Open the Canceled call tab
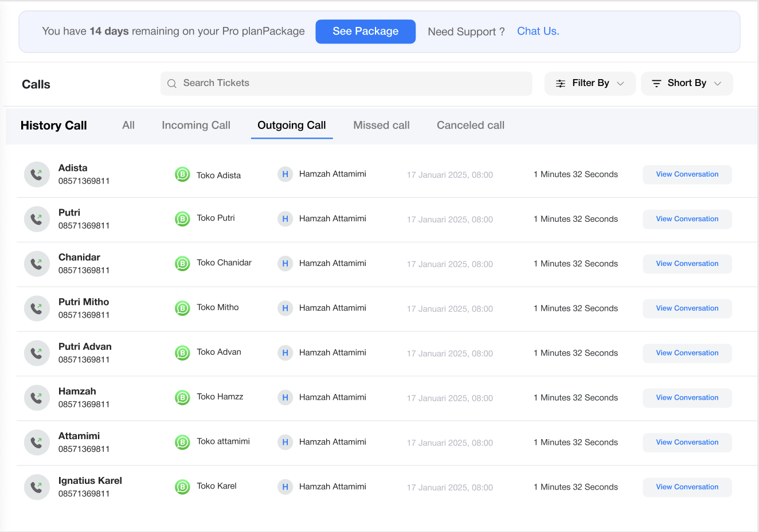759x532 pixels. click(x=470, y=126)
